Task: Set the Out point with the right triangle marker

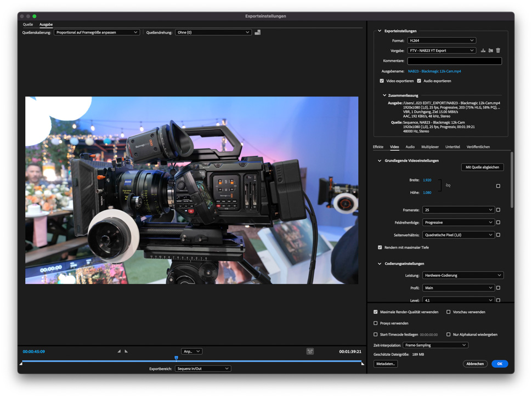Action: point(126,351)
